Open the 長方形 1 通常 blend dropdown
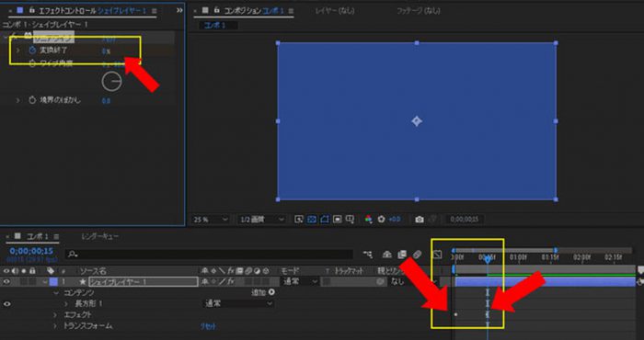 [239, 303]
